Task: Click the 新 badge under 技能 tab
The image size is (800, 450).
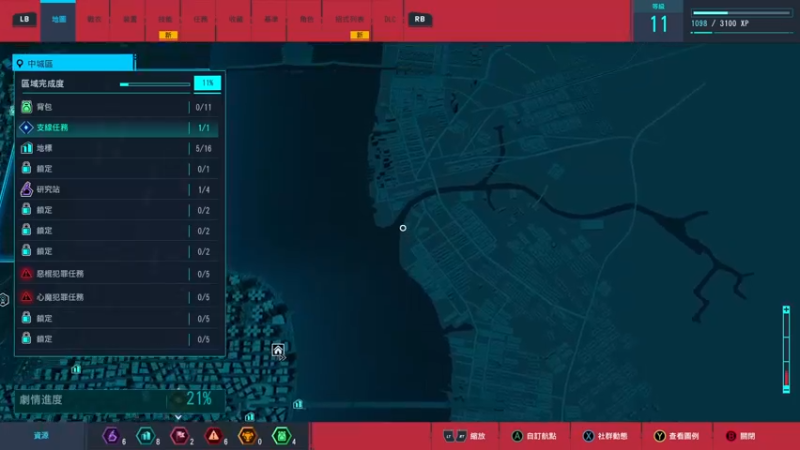Action: (168, 35)
